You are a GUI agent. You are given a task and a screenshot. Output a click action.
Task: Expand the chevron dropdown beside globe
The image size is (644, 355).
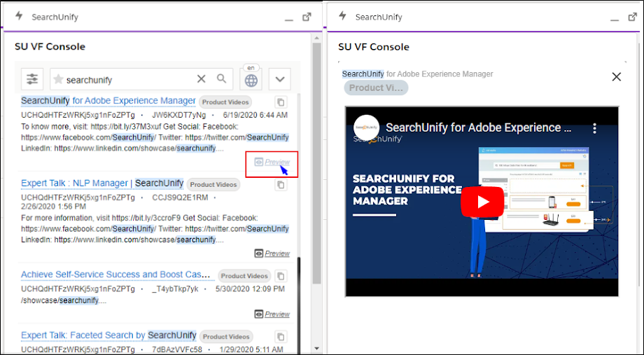click(279, 79)
